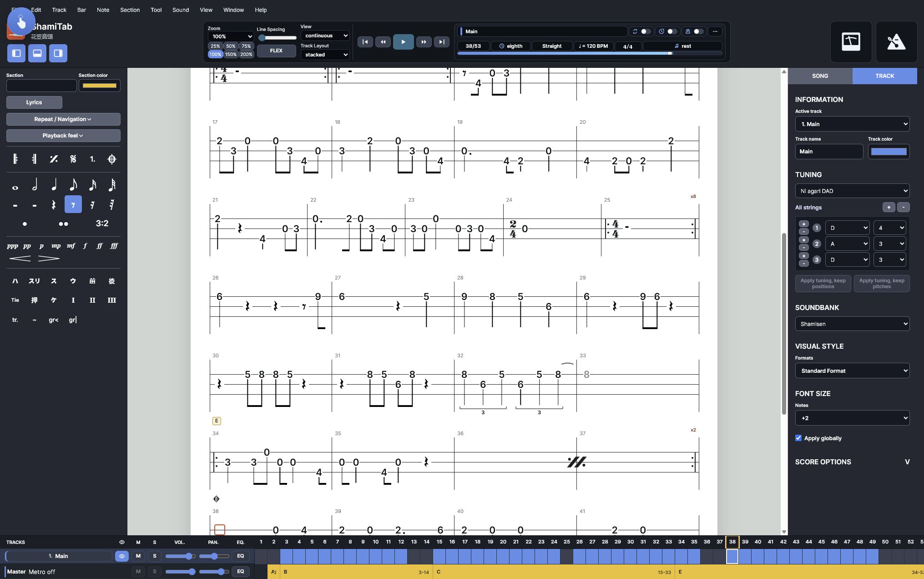Open the Zoom percentage dropdown
Viewport: 924px width, 579px height.
[231, 36]
